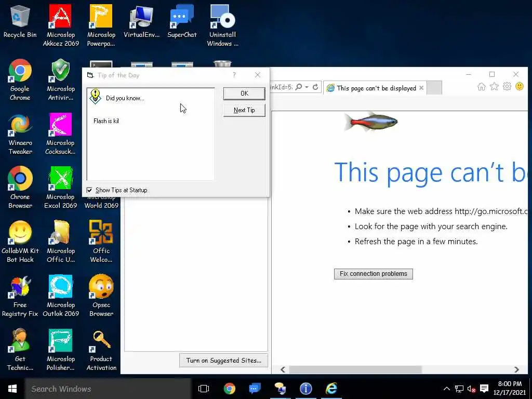Image resolution: width=532 pixels, height=399 pixels.
Task: Click the smiley feedback icon in browser
Action: (520, 87)
